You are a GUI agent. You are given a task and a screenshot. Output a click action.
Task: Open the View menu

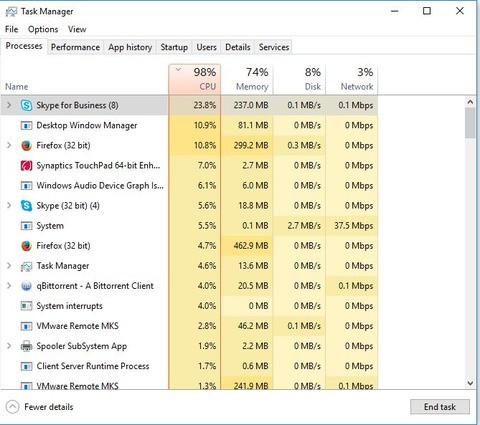point(77,29)
